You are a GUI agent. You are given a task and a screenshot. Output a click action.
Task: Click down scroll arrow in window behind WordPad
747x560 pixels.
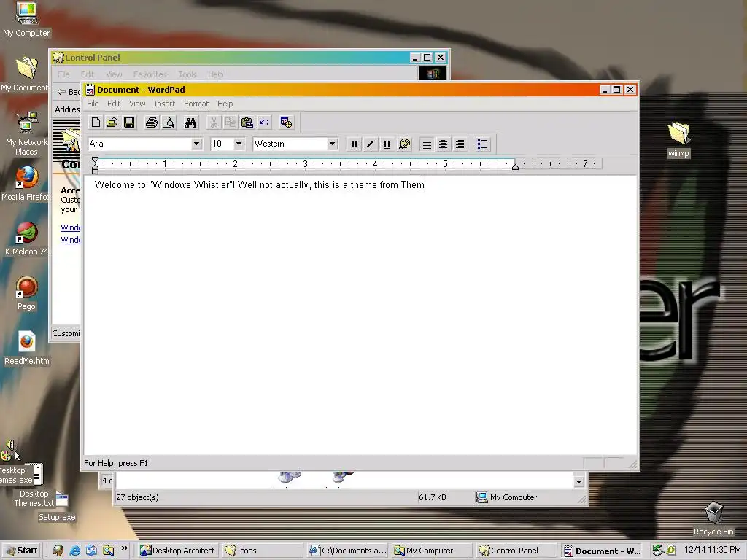(x=578, y=481)
